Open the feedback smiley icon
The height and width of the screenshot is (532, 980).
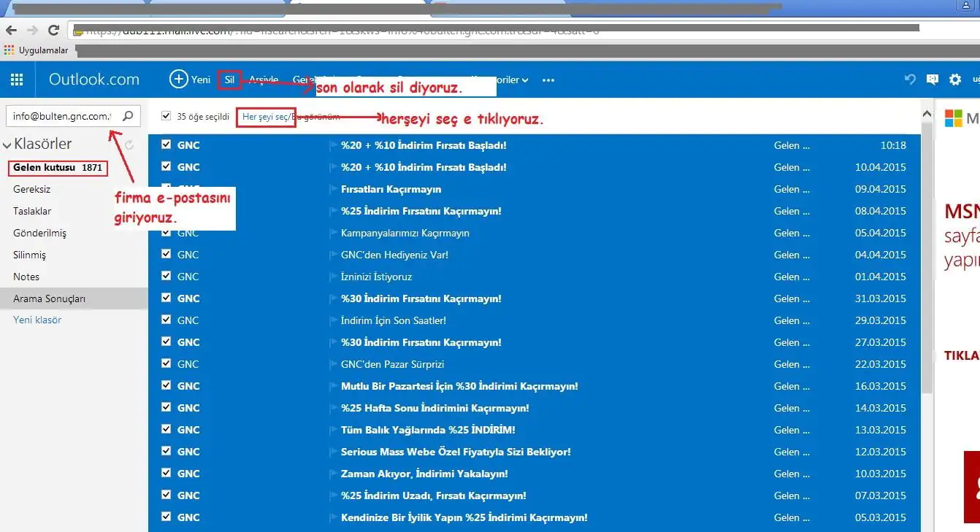coord(933,80)
